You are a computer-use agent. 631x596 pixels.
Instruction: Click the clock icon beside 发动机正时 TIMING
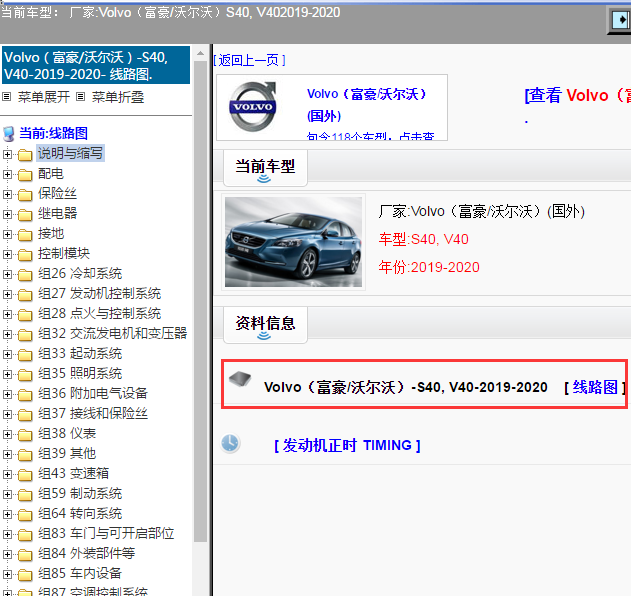click(x=230, y=443)
